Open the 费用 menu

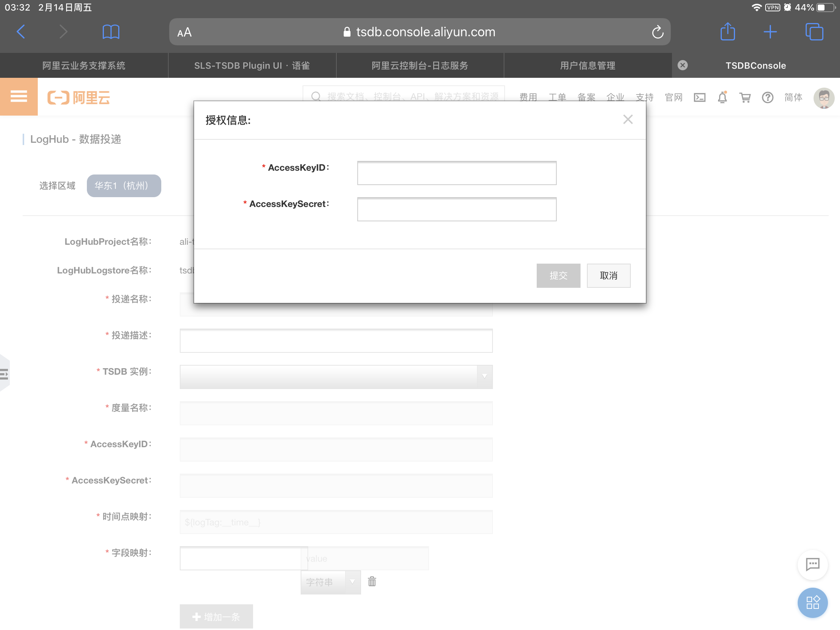click(x=528, y=97)
